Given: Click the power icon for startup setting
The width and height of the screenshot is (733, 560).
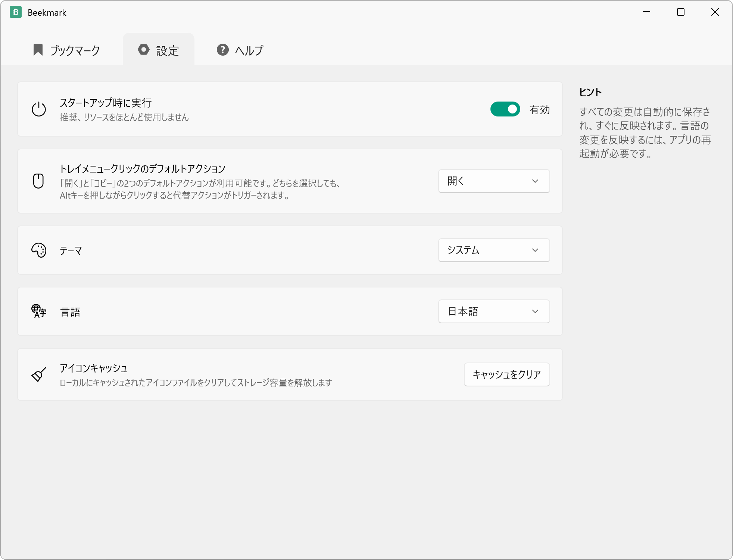Looking at the screenshot, I should (39, 109).
